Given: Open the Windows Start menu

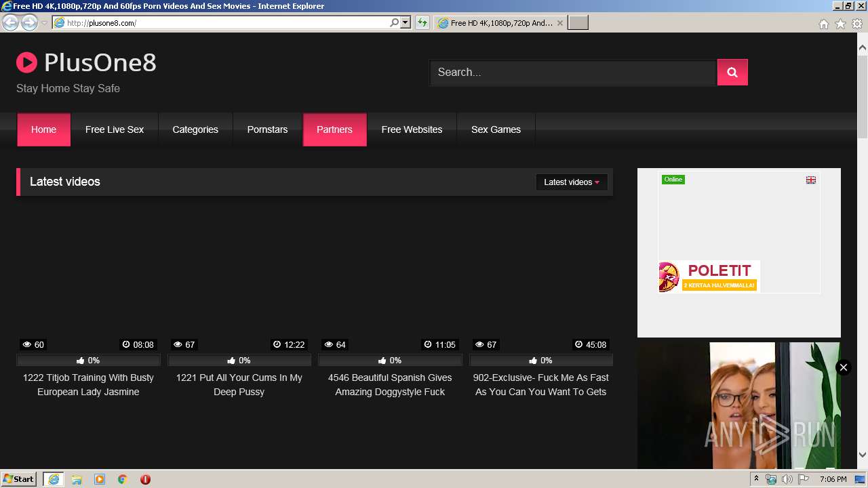Looking at the screenshot, I should click(x=18, y=479).
